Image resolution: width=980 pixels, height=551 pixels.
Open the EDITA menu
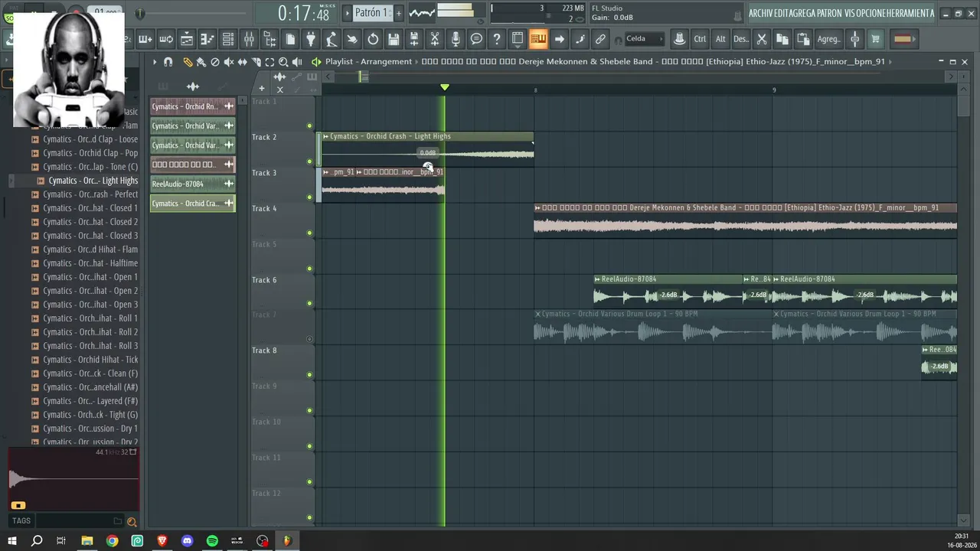coord(782,13)
